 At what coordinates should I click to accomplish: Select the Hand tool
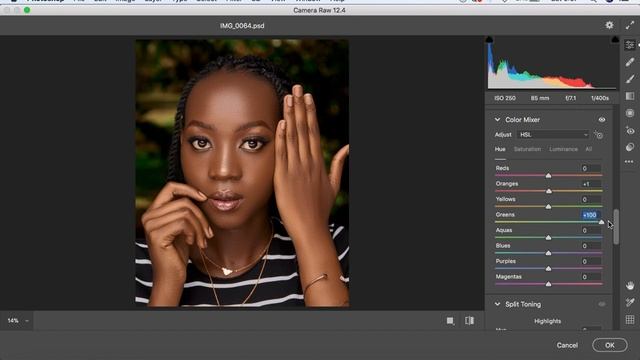click(630, 286)
